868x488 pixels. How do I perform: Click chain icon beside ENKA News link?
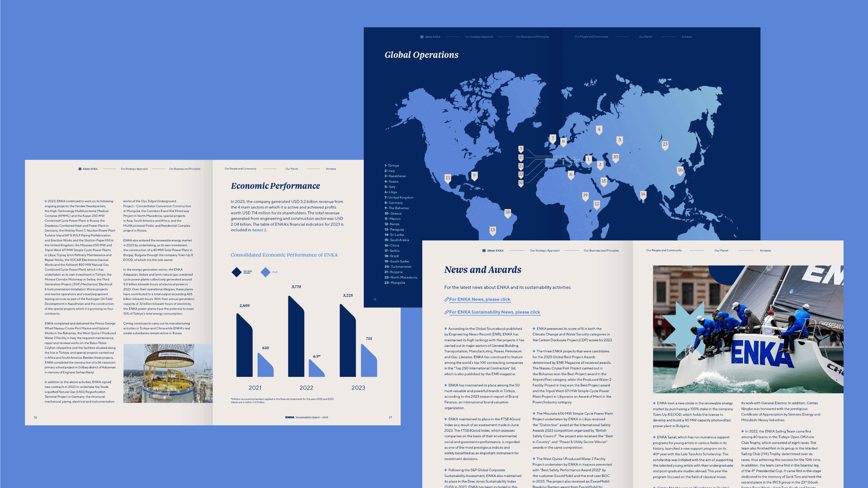pos(446,300)
